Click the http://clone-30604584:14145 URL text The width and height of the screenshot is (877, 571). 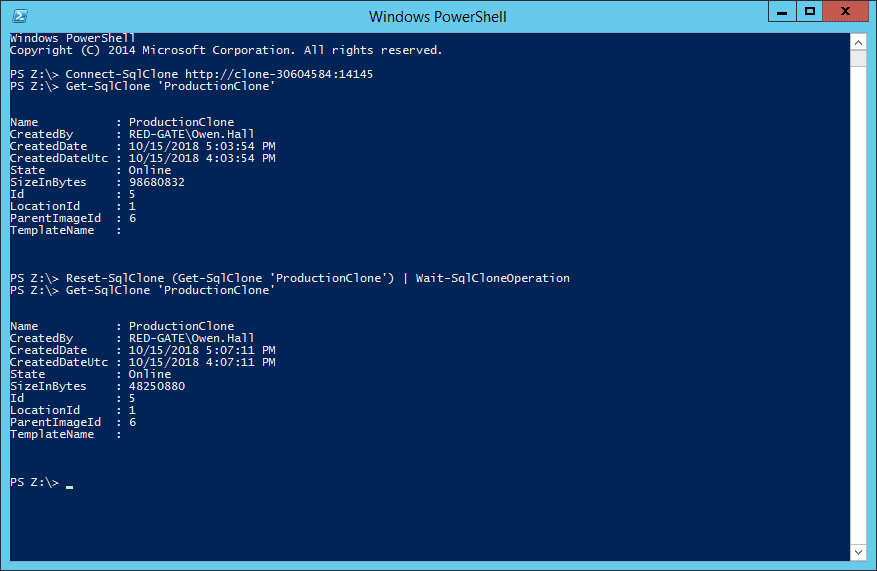(279, 74)
